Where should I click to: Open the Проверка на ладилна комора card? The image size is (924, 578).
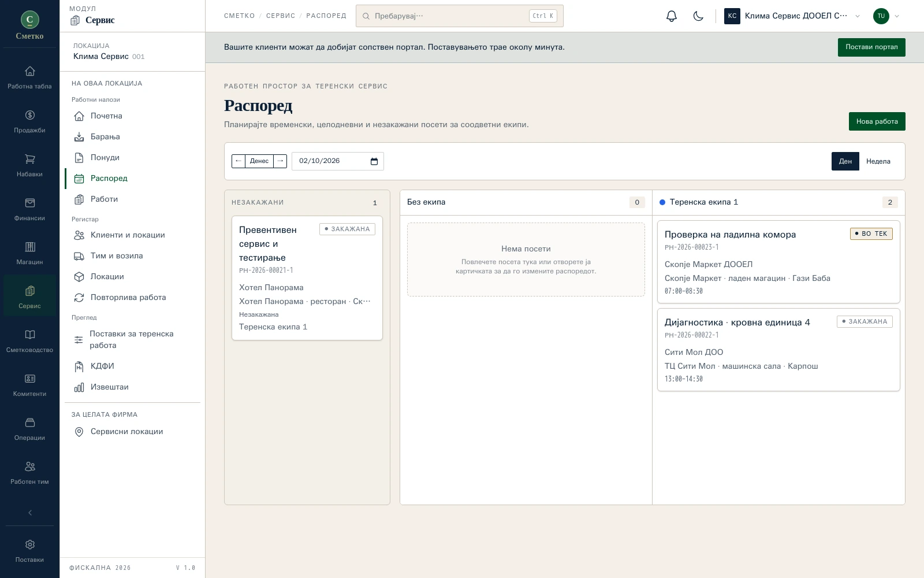click(778, 262)
